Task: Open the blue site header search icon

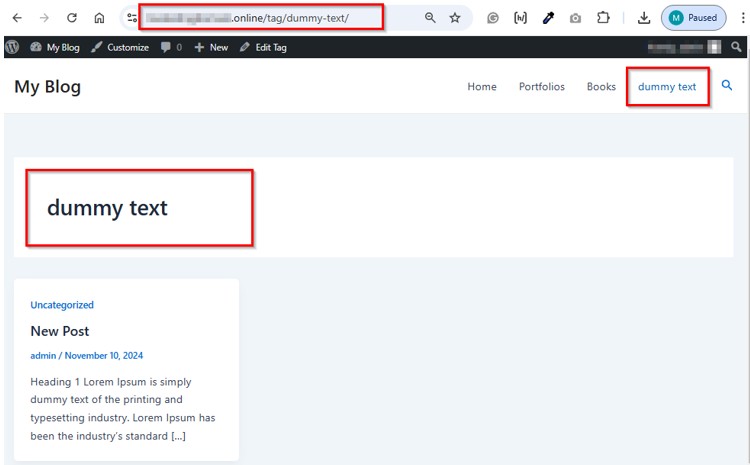Action: click(727, 86)
